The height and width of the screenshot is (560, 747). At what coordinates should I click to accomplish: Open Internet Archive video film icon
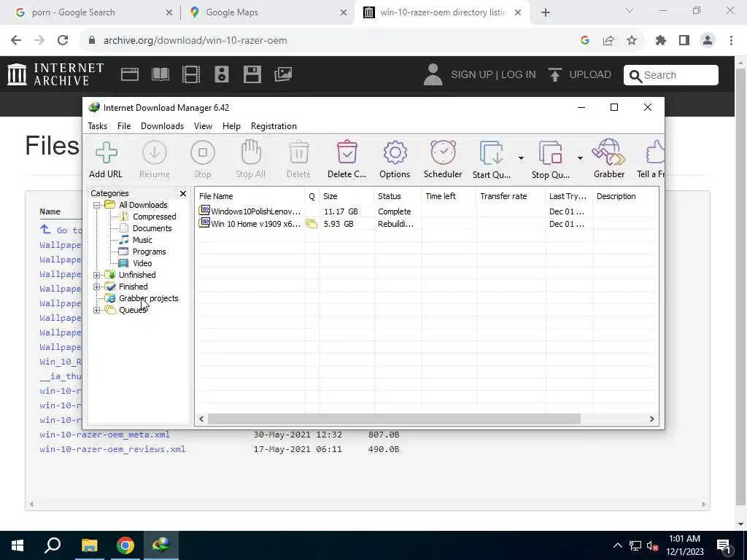coord(191,75)
